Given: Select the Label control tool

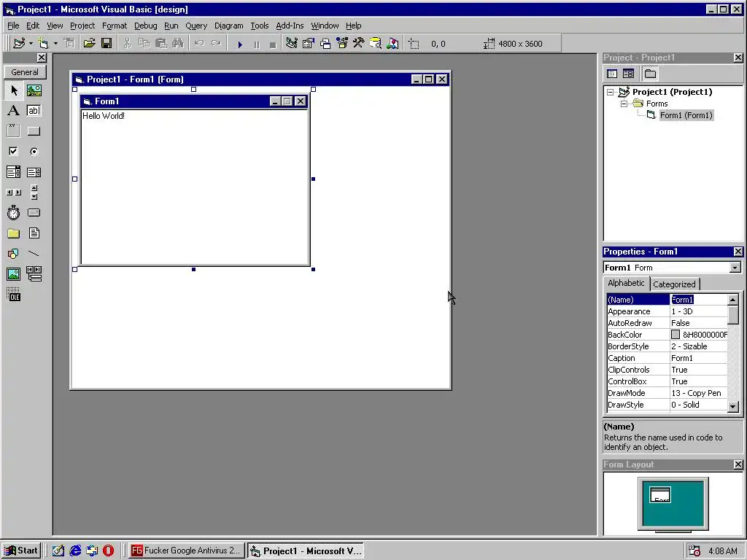Looking at the screenshot, I should point(14,111).
